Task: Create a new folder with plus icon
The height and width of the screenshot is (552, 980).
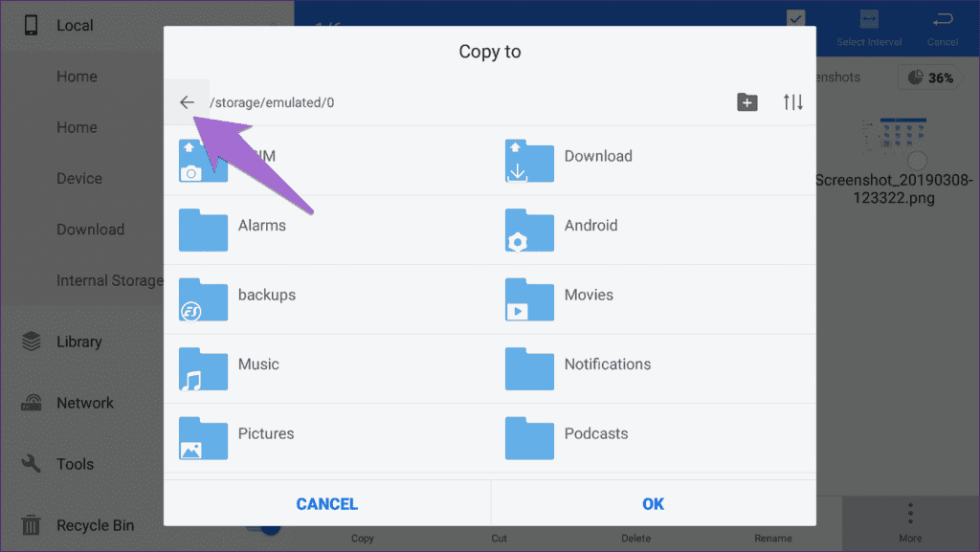Action: [x=746, y=101]
